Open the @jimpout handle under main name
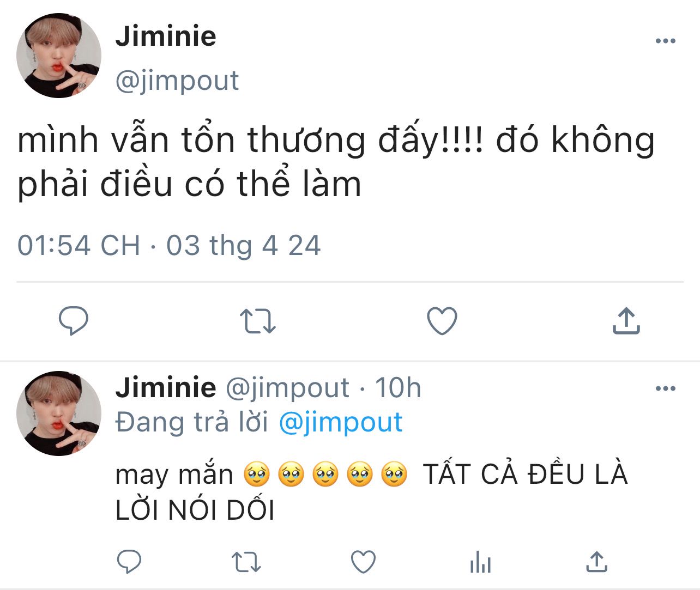Viewport: 700px width, 590px height. 177,81
